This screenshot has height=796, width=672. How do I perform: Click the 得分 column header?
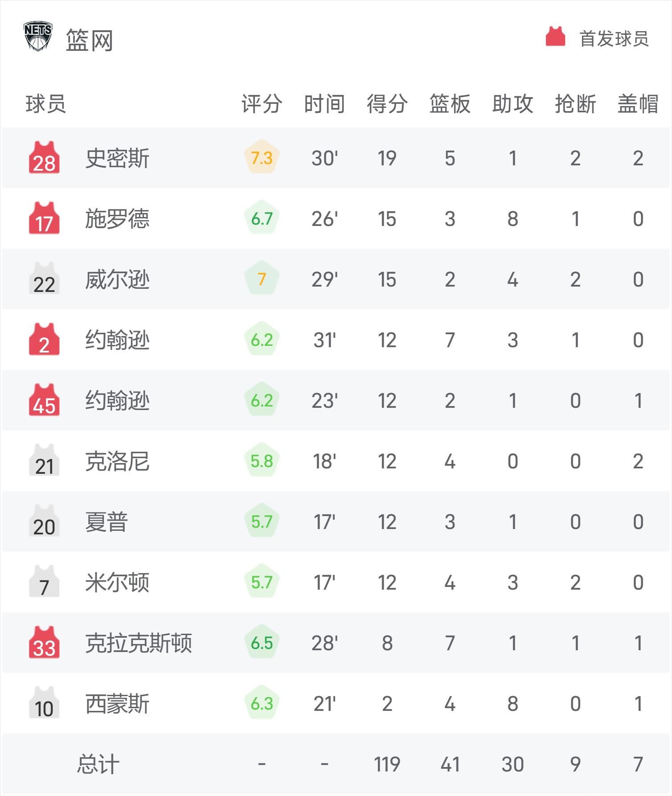387,104
